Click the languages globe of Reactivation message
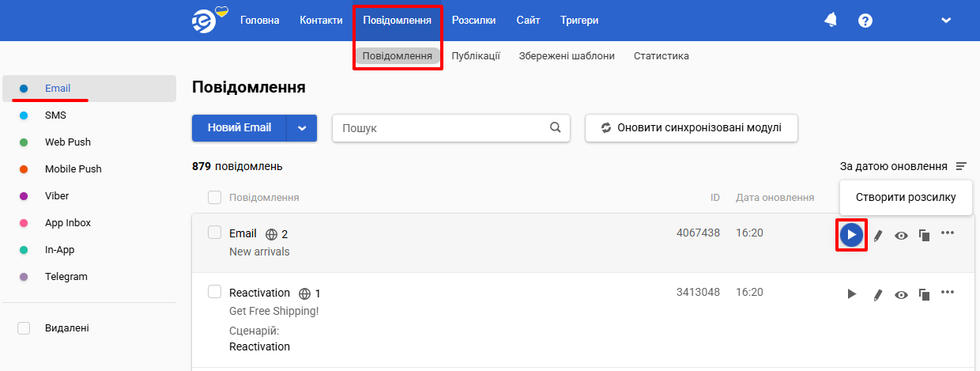The height and width of the screenshot is (371, 980). (x=305, y=293)
